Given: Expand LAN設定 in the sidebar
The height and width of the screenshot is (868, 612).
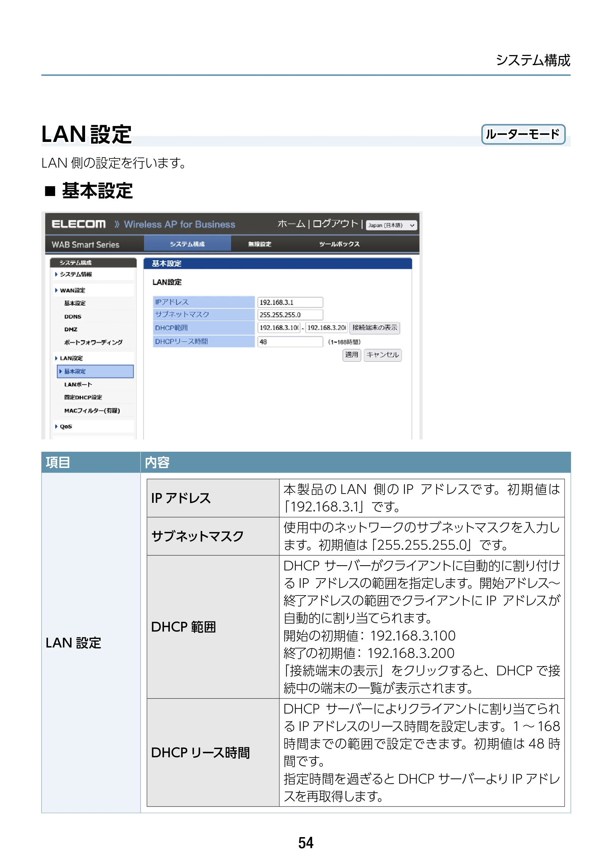Looking at the screenshot, I should point(71,358).
